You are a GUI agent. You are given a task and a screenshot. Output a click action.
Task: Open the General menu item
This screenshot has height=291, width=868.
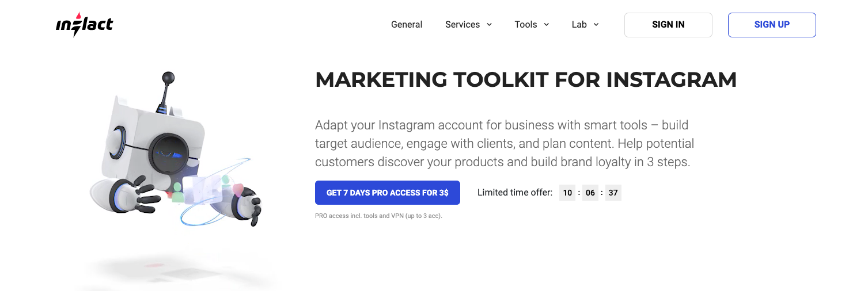point(407,25)
